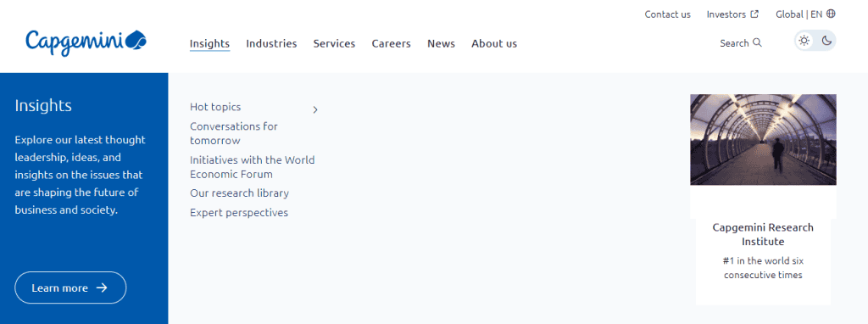
Task: Click the Search magnifier icon
Action: pos(757,42)
